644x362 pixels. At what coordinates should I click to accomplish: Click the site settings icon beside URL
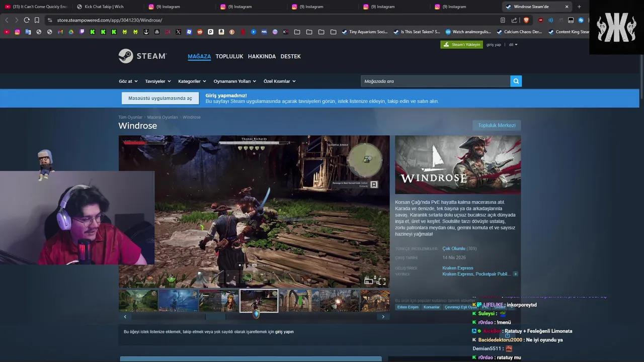(x=49, y=20)
